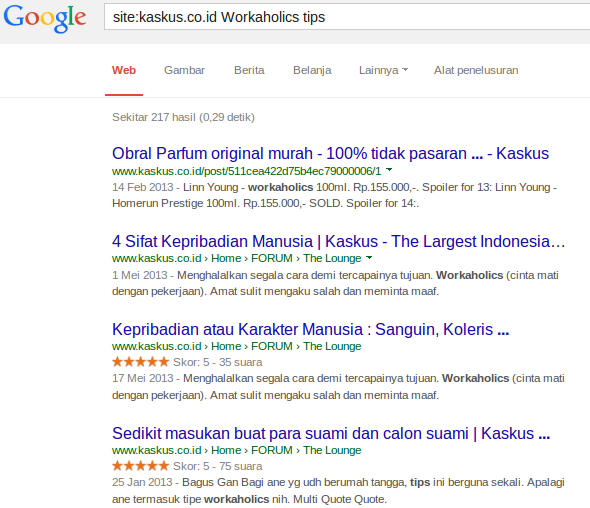The height and width of the screenshot is (508, 590).
Task: Focus the search box with site:kaskus.co.id query
Action: tap(347, 17)
